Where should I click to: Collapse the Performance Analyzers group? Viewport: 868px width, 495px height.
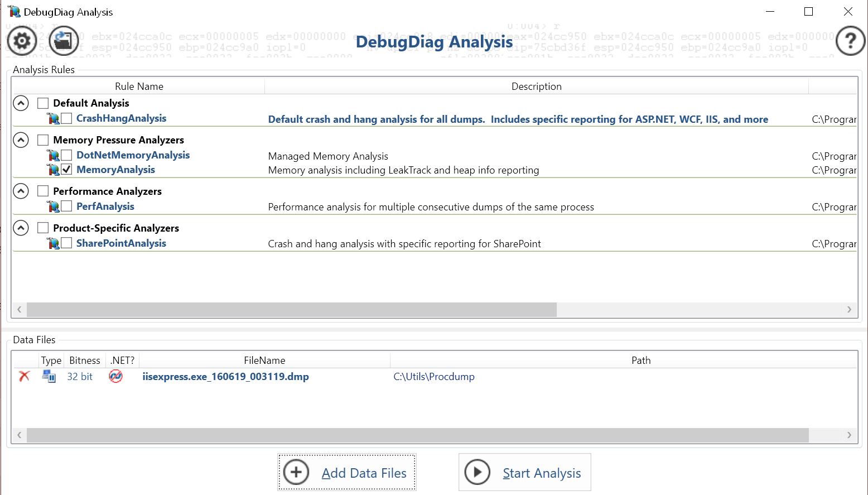21,191
